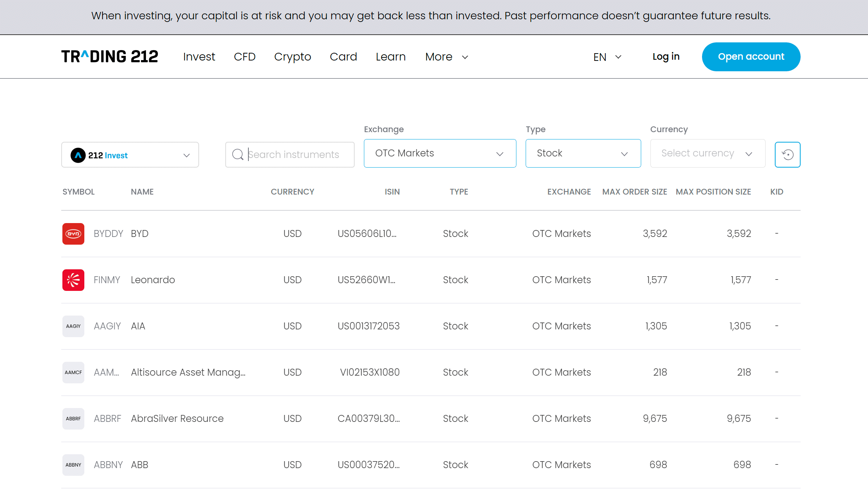Screen dimensions: 868x497
Task: Open the CFD navigation item
Action: [245, 57]
